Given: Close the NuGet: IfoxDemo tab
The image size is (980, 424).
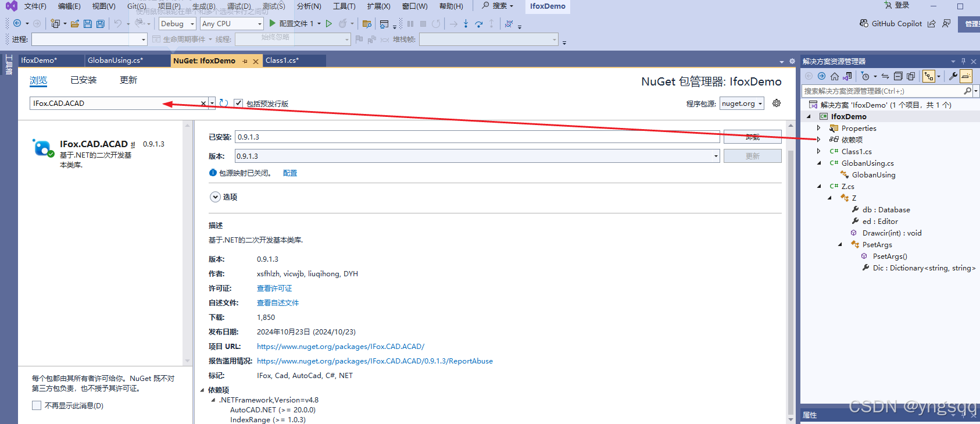Looking at the screenshot, I should tap(256, 61).
